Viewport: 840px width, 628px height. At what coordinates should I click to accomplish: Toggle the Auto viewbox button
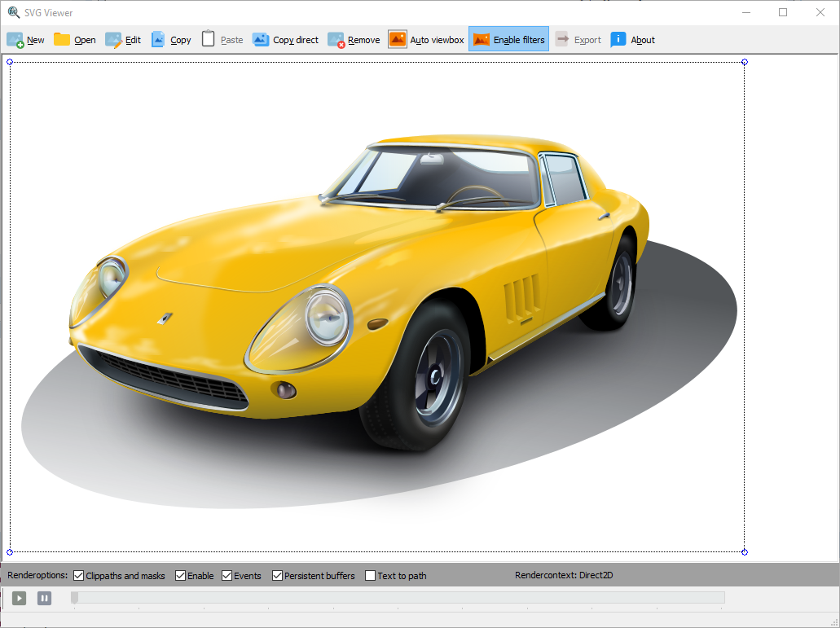[x=426, y=40]
